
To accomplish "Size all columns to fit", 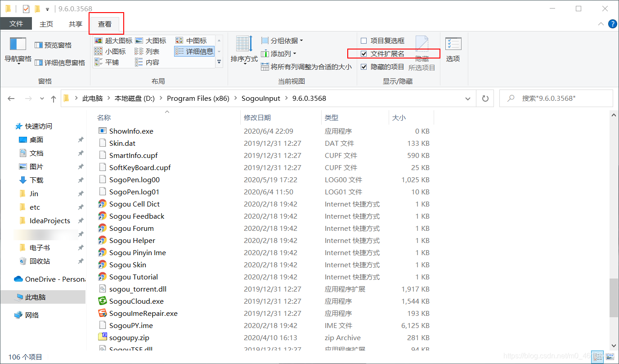I will [306, 67].
